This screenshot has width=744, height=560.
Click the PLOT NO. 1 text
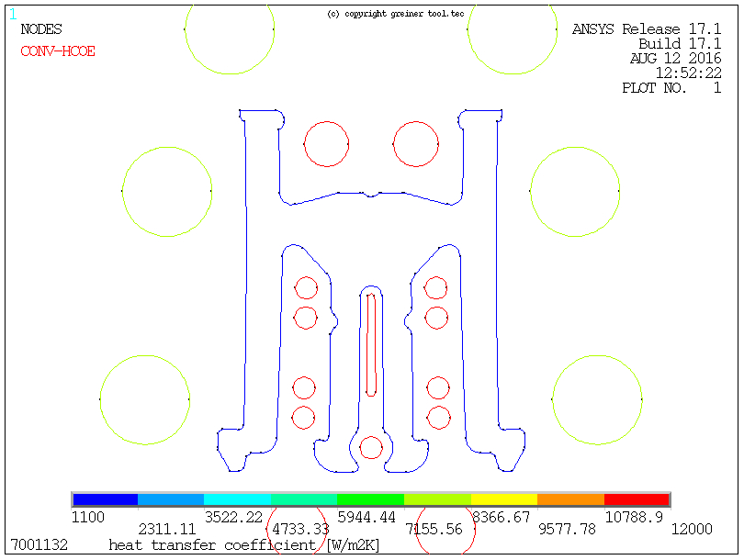pyautogui.click(x=671, y=88)
